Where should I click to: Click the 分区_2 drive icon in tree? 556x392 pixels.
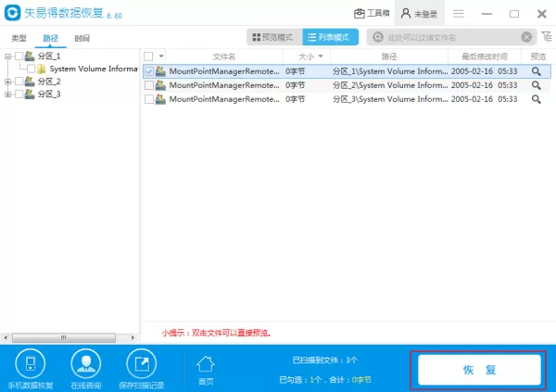point(30,82)
